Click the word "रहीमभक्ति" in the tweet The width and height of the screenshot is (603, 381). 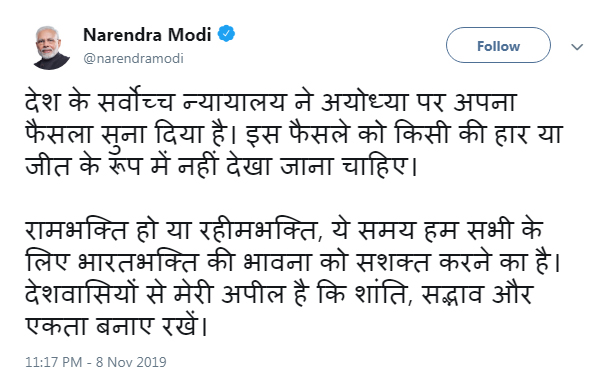260,230
